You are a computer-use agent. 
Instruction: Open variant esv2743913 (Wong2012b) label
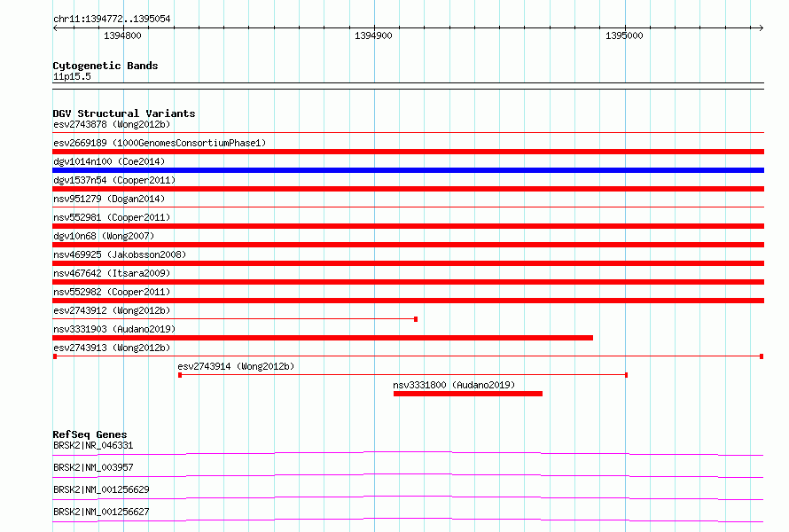point(112,348)
